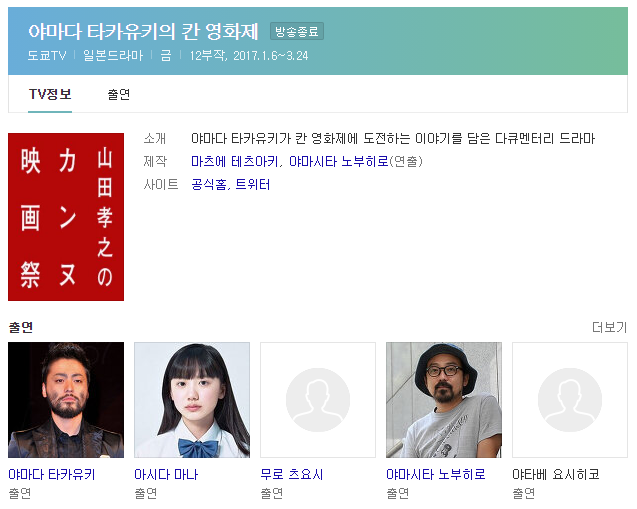Click the 소개 description text
637x509 pixels.
coord(393,139)
